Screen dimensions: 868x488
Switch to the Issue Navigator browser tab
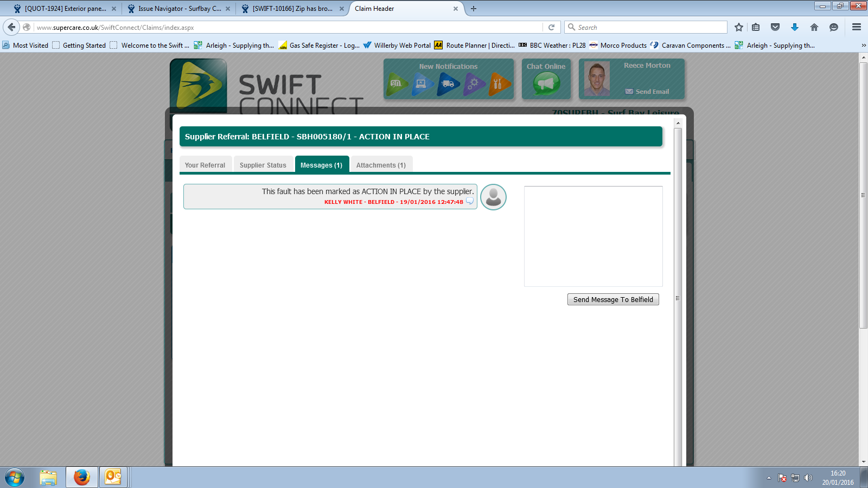(179, 9)
